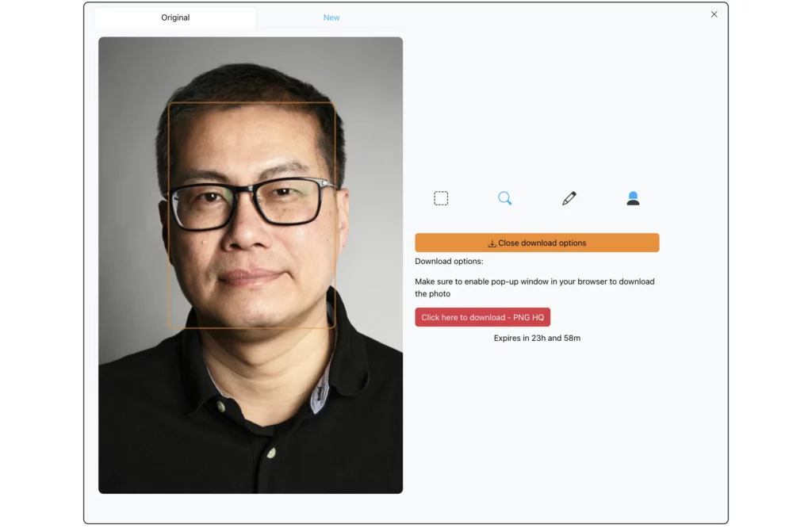The width and height of the screenshot is (812, 528).
Task: Click the 'Expires in 23h and 58m' text
Action: [537, 339]
